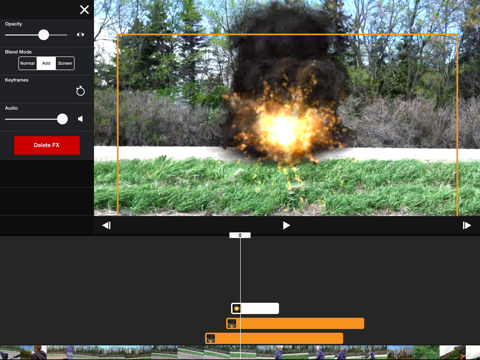The width and height of the screenshot is (480, 360).
Task: Close the FX settings panel
Action: 84,10
